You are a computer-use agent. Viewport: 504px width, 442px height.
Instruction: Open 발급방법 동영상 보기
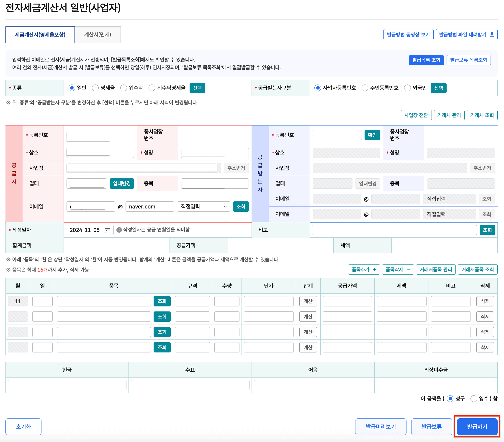point(408,34)
